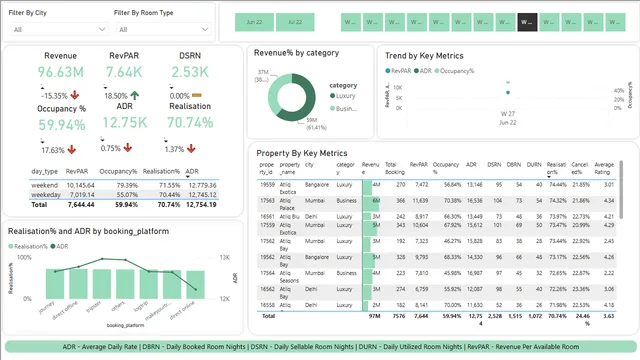The width and height of the screenshot is (640, 360).
Task: Select property row 19559
Action: pyautogui.click(x=436, y=188)
